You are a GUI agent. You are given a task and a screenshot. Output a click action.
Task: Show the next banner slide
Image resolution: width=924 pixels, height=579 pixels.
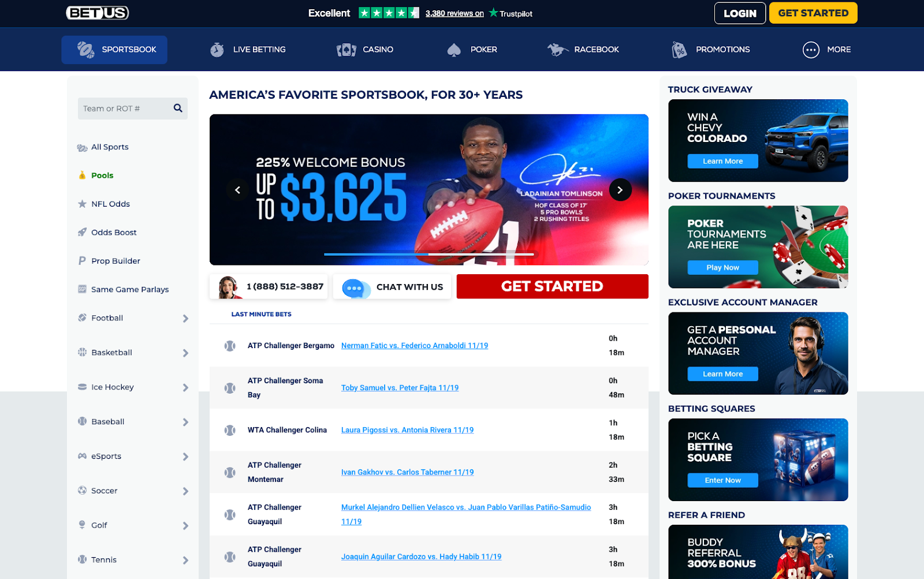click(620, 190)
